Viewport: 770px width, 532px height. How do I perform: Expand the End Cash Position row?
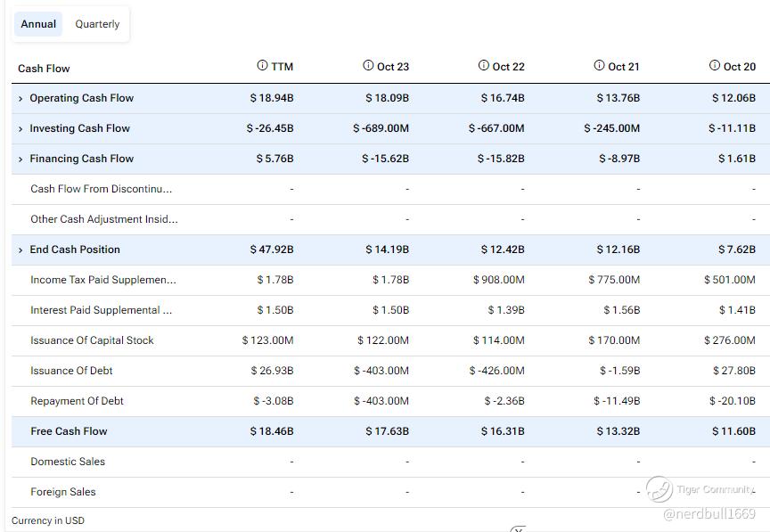click(20, 250)
